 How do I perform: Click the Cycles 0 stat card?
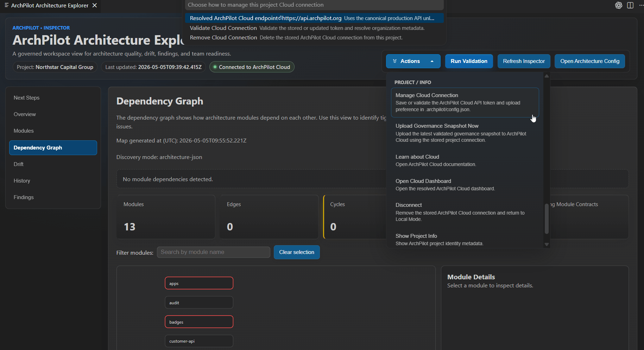355,217
